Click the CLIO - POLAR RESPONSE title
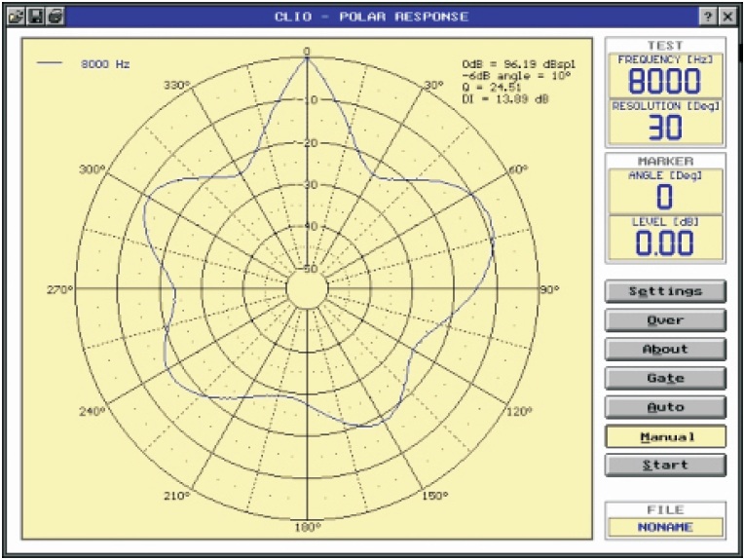The image size is (744, 560). click(x=372, y=17)
